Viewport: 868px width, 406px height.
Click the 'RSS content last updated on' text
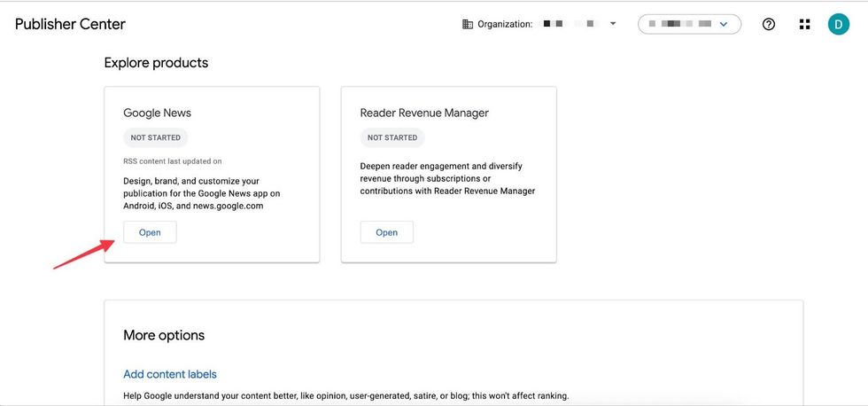point(173,161)
